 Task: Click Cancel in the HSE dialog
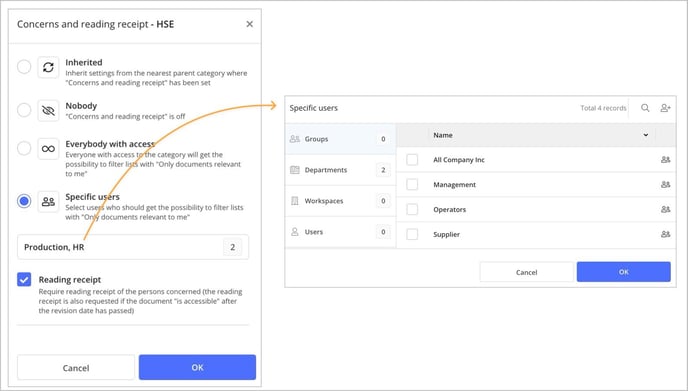coord(76,367)
